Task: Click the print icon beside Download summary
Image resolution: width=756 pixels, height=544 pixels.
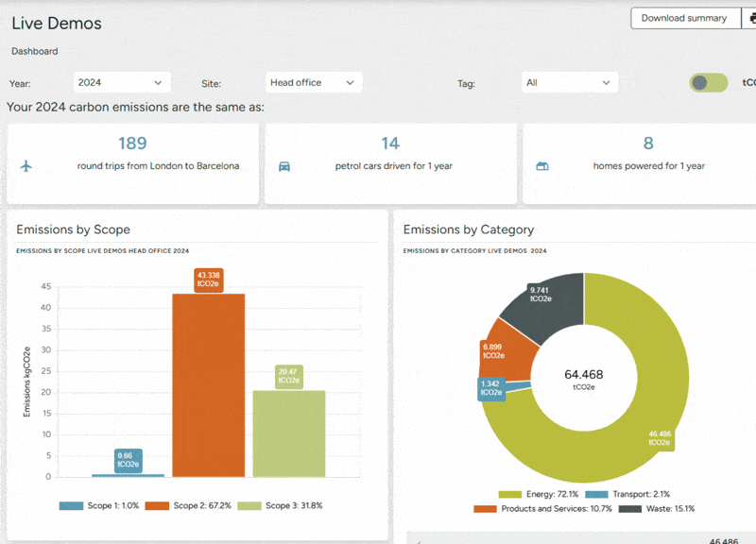Action: pyautogui.click(x=750, y=18)
